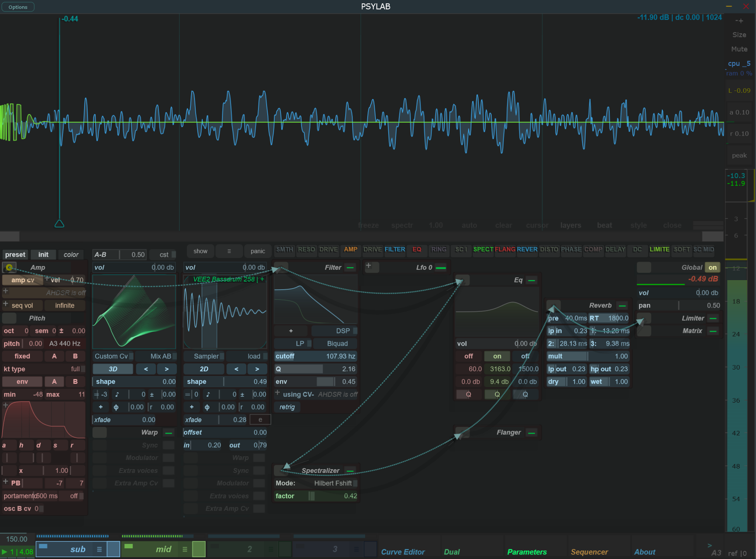Screen dimensions: 756x559
Task: Open the hamburger menu beside show
Action: [229, 251]
